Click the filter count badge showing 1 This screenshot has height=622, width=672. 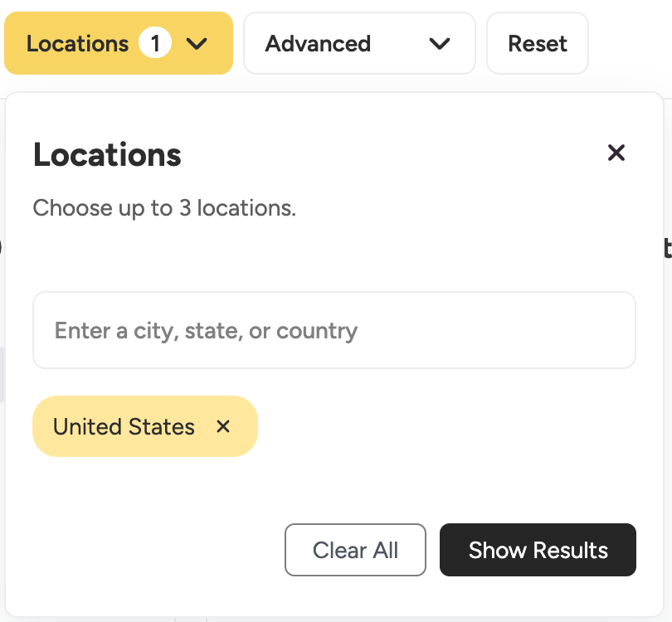[x=156, y=43]
